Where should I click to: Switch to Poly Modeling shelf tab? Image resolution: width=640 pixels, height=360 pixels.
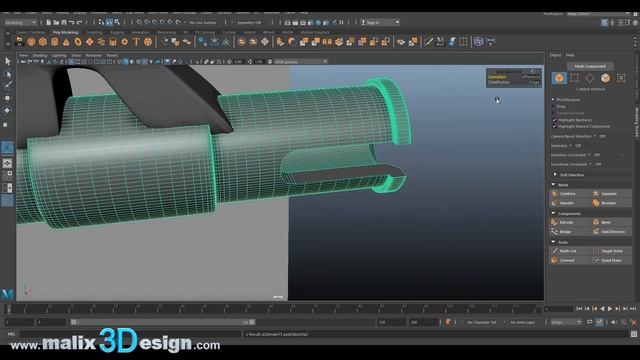point(65,32)
